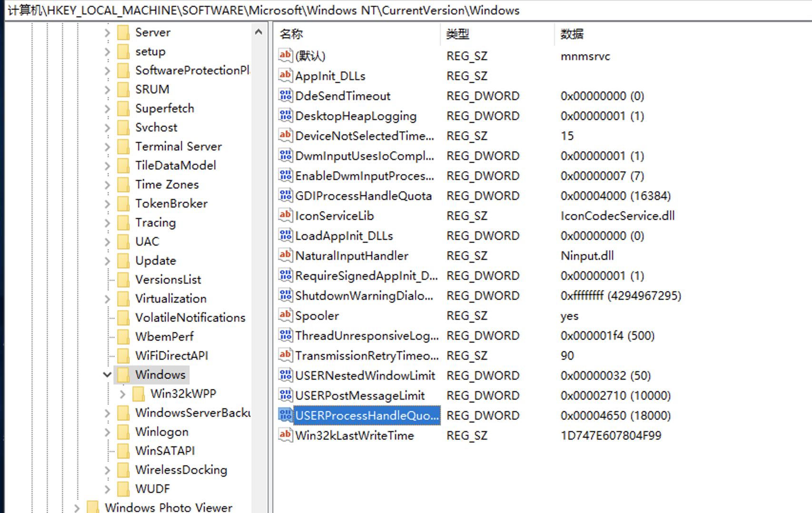This screenshot has width=812, height=513.
Task: Select the SoftwareProtectionPl... key
Action: point(192,70)
